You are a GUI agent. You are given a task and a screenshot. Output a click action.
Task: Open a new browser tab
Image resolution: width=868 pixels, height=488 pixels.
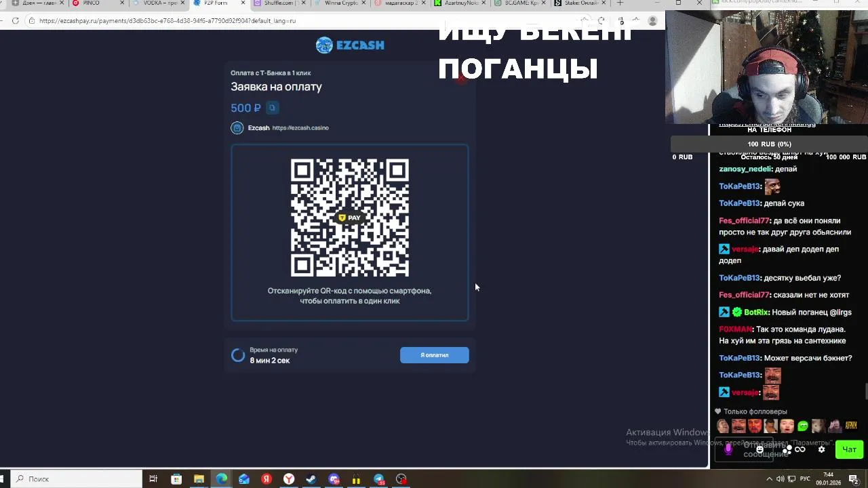pyautogui.click(x=620, y=3)
